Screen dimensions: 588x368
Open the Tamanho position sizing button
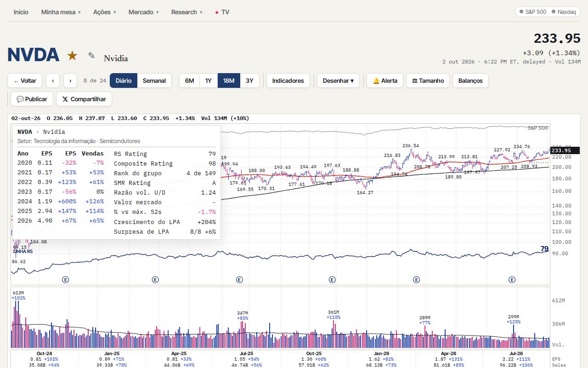[x=428, y=80]
